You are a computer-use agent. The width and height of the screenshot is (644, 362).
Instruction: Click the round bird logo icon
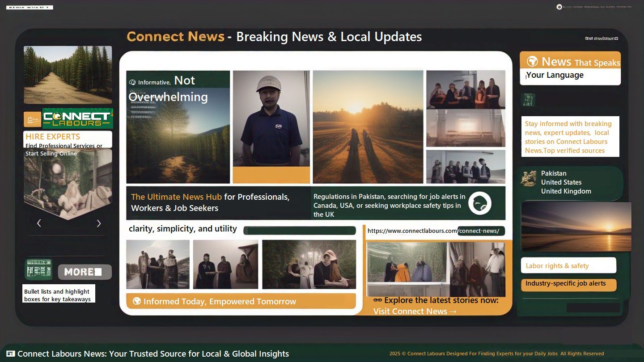point(479,203)
